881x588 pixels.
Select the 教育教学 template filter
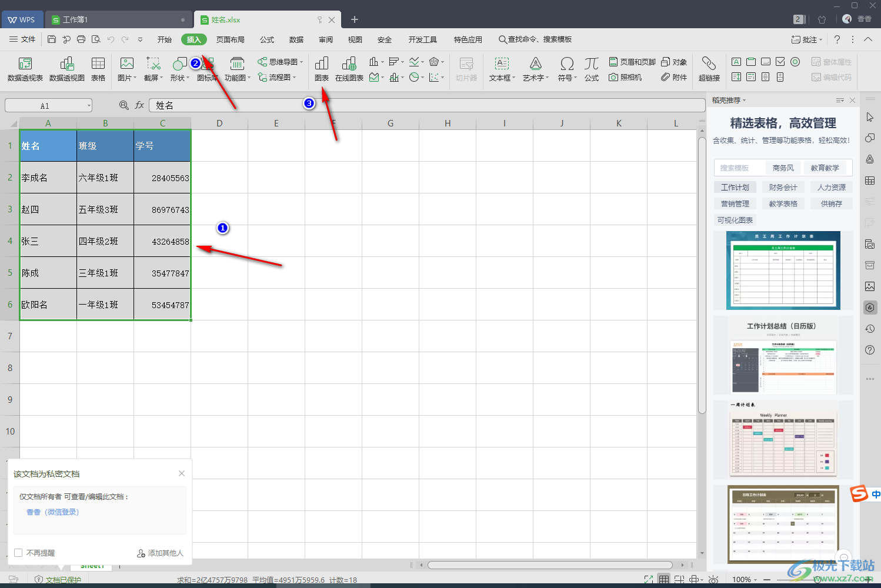825,168
